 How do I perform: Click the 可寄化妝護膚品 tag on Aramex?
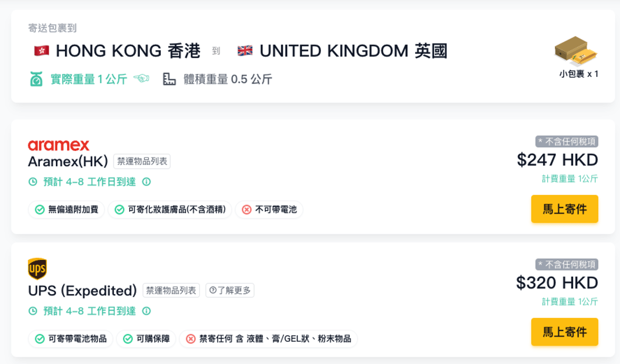coord(170,210)
